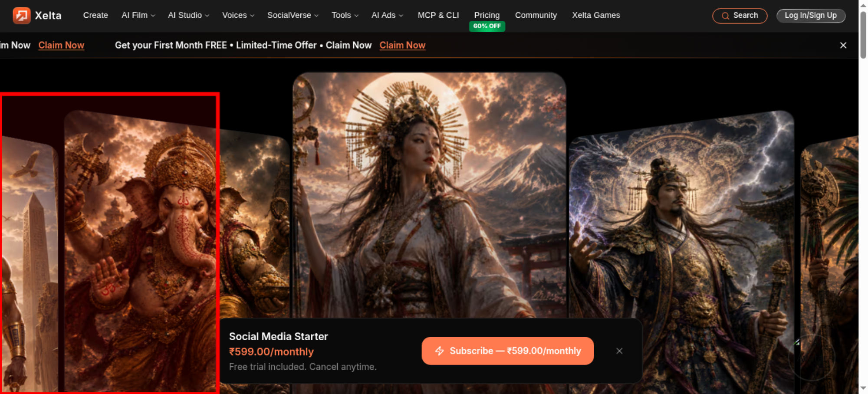
Task: Open the Pricing page
Action: pos(487,15)
